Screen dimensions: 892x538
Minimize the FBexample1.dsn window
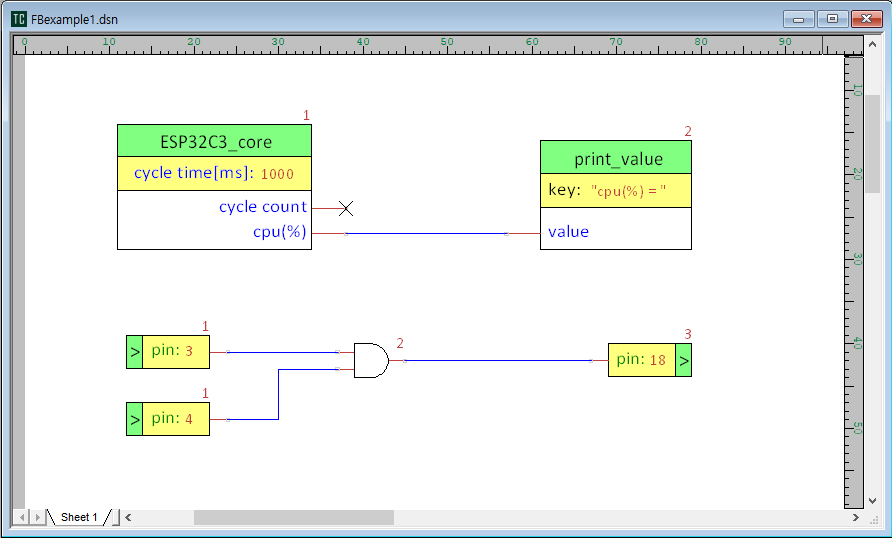[799, 19]
